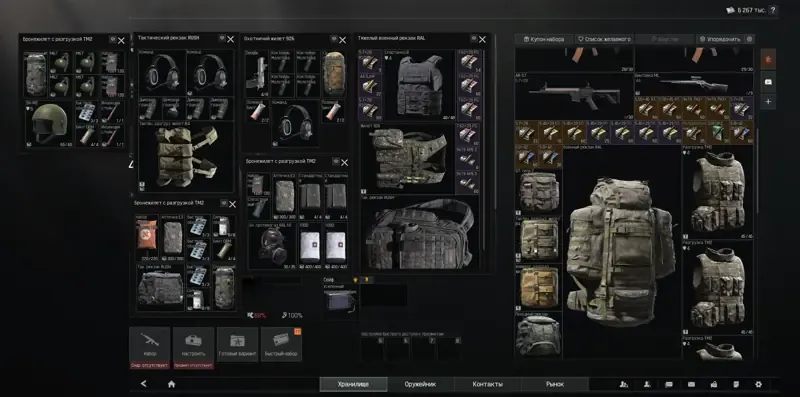Add a storage page with plus icon
The height and width of the screenshot is (397, 800).
point(768,102)
